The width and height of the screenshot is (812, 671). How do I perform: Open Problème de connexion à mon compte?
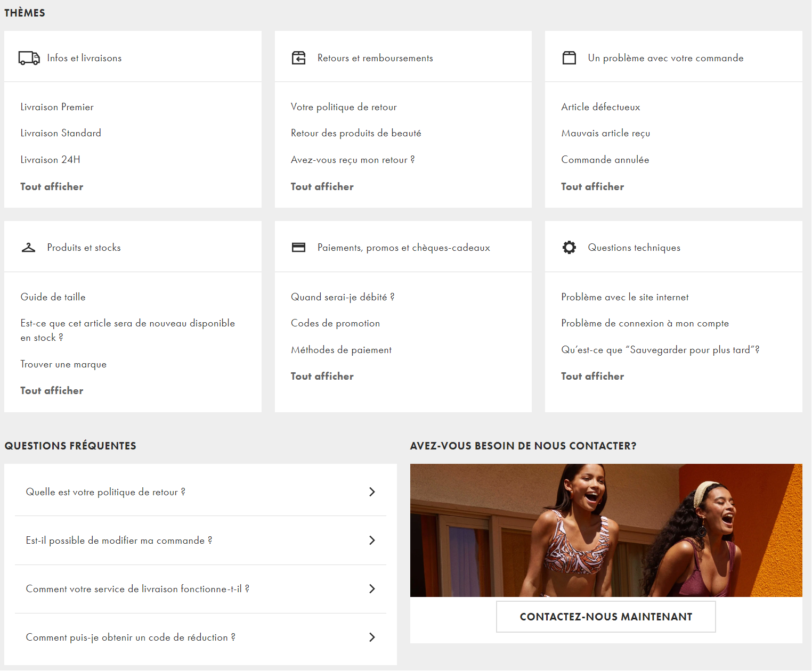645,323
